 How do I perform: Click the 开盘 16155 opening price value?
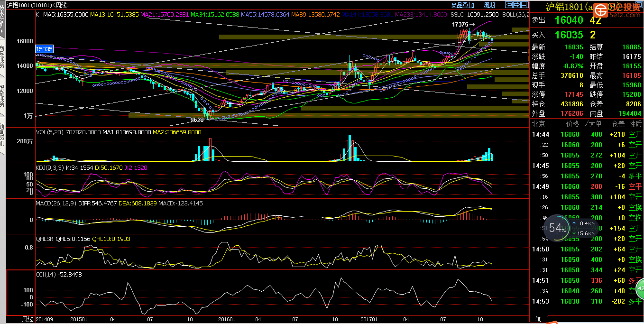631,66
